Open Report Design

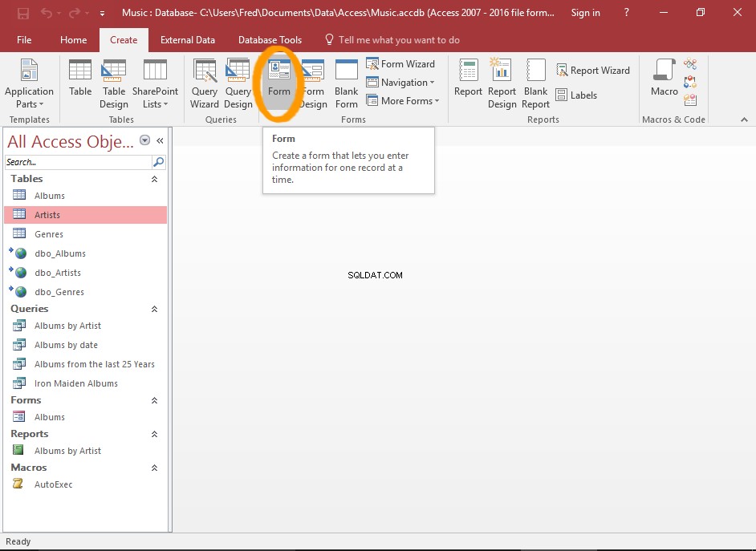502,83
